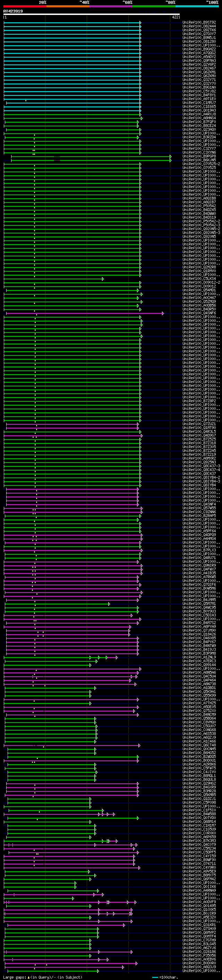Screen dimensions: 222x980
Task: Select hit label UniRef100_B4F8Y1
Action: pyautogui.click(x=199, y=95)
